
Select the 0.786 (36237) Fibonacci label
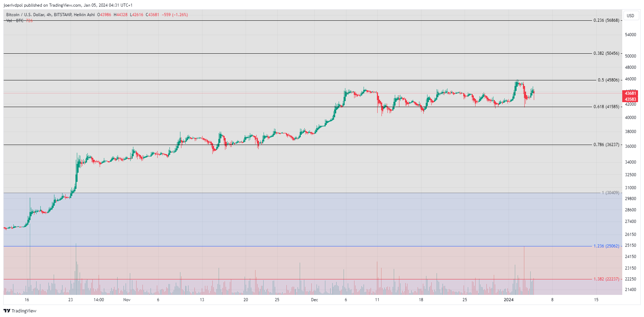coord(606,145)
